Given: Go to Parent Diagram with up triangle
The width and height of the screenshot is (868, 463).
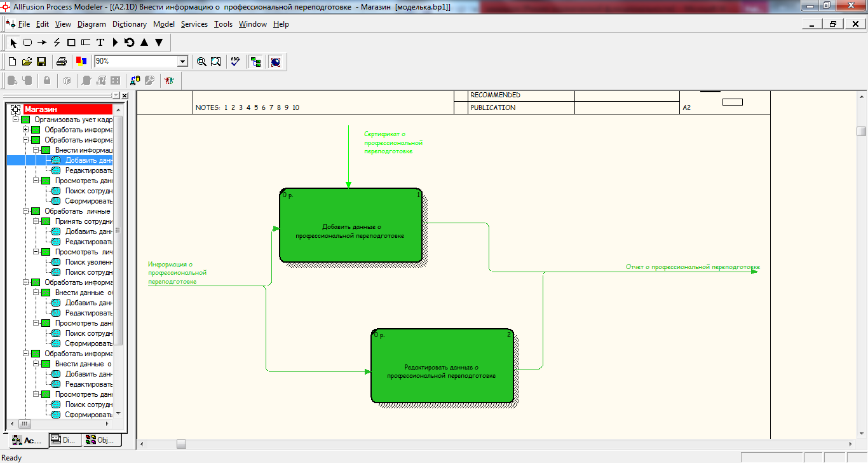Looking at the screenshot, I should tap(144, 43).
